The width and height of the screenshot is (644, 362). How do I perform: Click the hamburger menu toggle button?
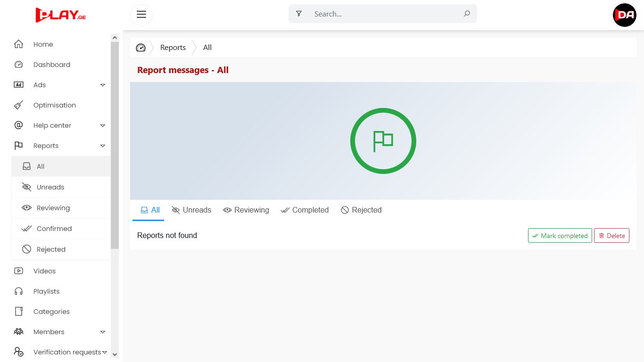point(141,14)
